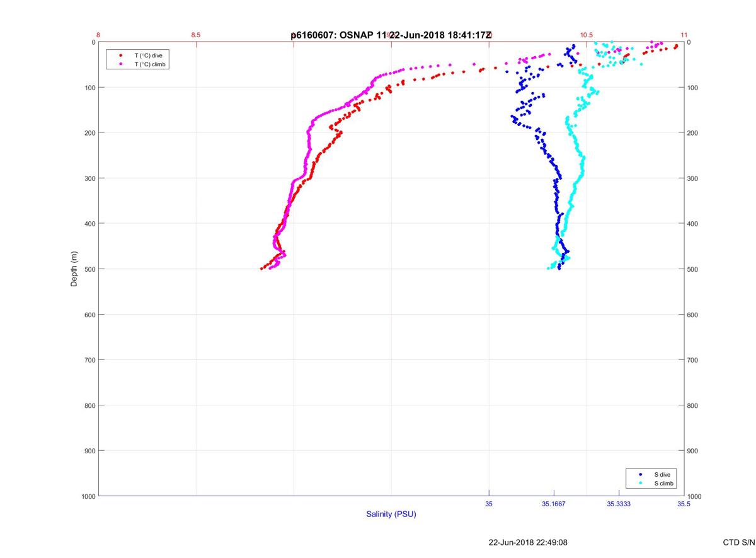Click the 11 tick on temperature axis
The width and height of the screenshot is (756, 558).
[684, 35]
